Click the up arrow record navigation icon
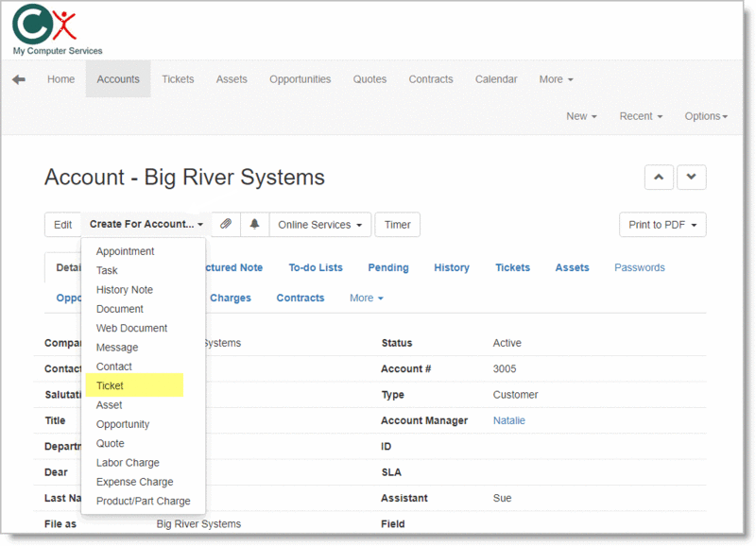The height and width of the screenshot is (546, 756). (x=659, y=177)
